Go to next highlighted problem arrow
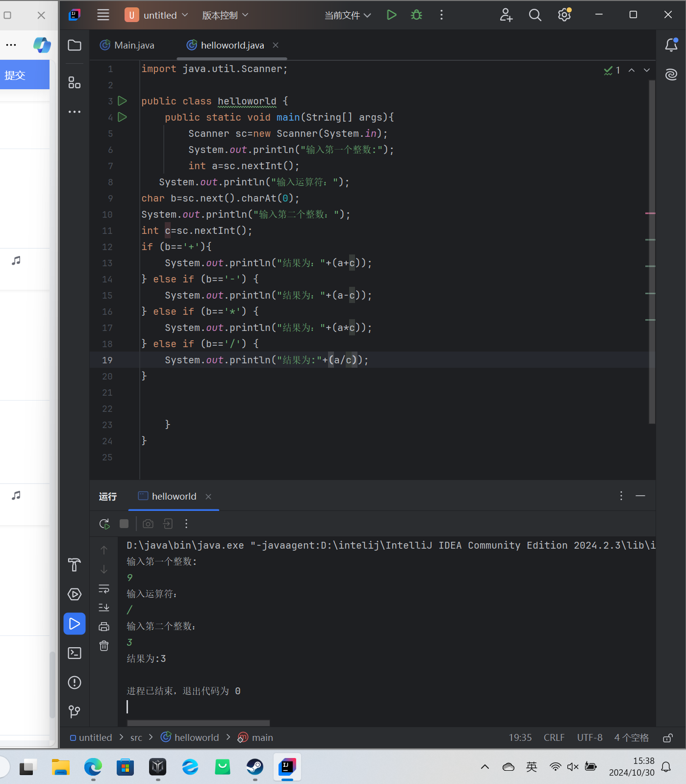 click(647, 70)
